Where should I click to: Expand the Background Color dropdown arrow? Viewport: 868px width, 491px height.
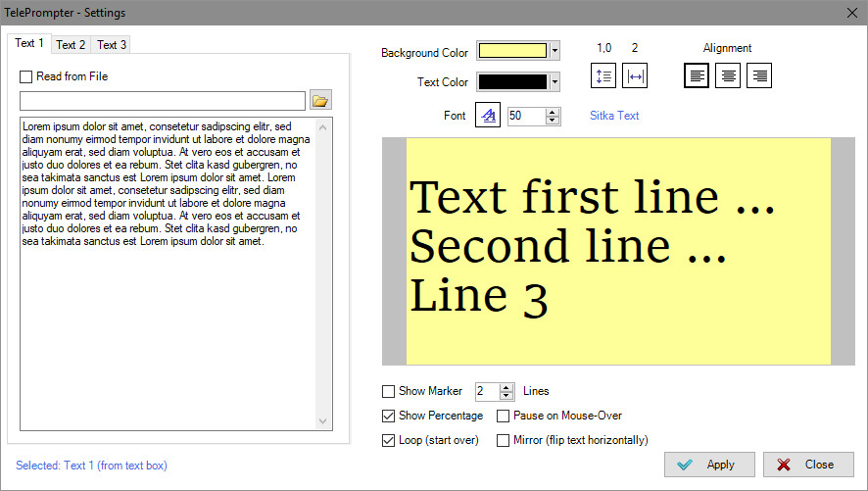(x=555, y=51)
